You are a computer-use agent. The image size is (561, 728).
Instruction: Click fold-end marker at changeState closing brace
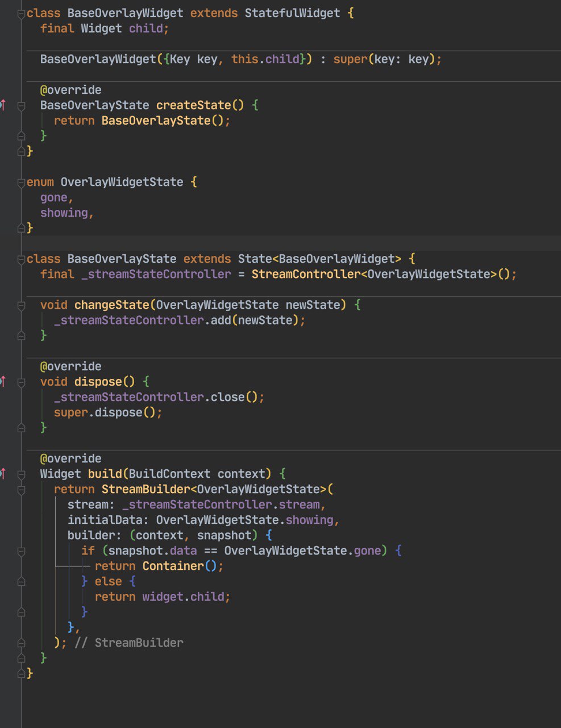tap(21, 336)
